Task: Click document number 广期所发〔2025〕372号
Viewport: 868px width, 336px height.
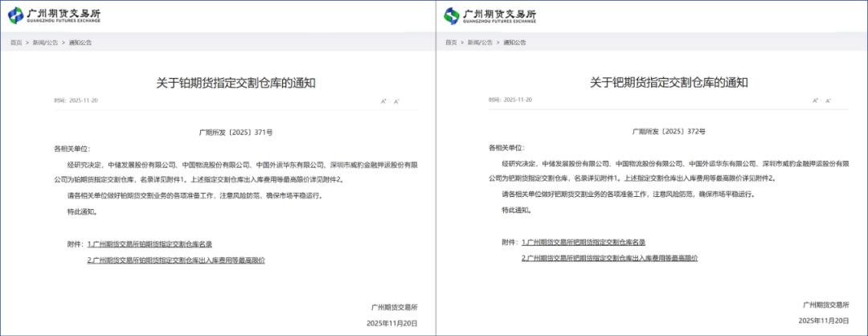Action: [669, 132]
